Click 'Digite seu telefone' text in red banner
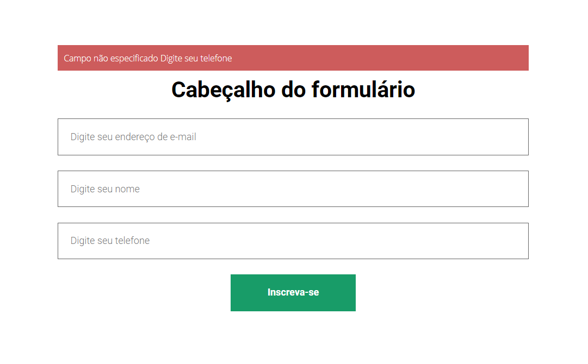 tap(196, 58)
